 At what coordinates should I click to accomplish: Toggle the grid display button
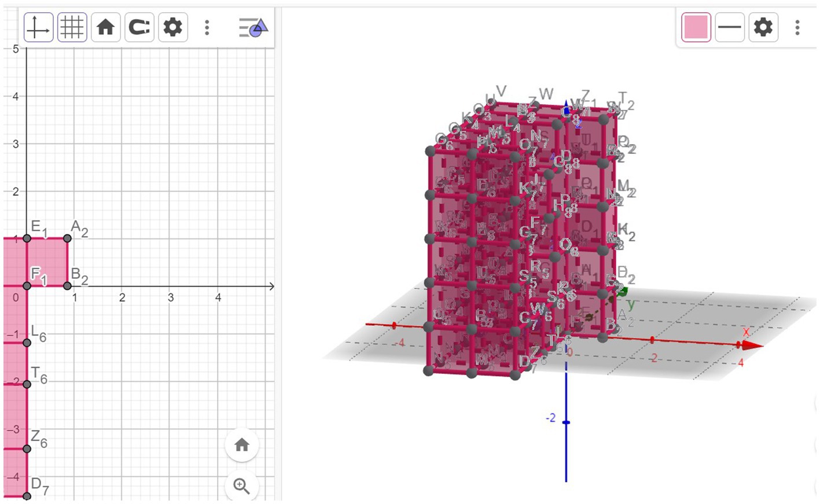point(72,27)
